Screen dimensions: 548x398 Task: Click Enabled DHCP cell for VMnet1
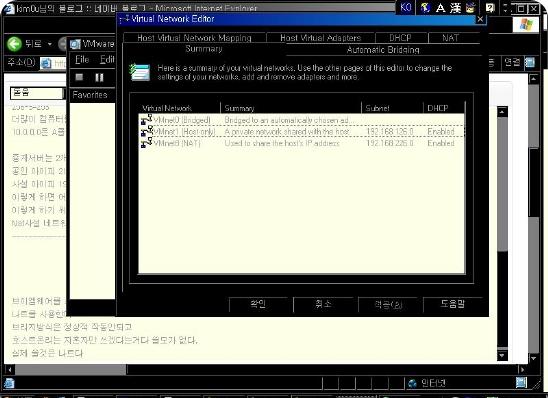point(441,132)
